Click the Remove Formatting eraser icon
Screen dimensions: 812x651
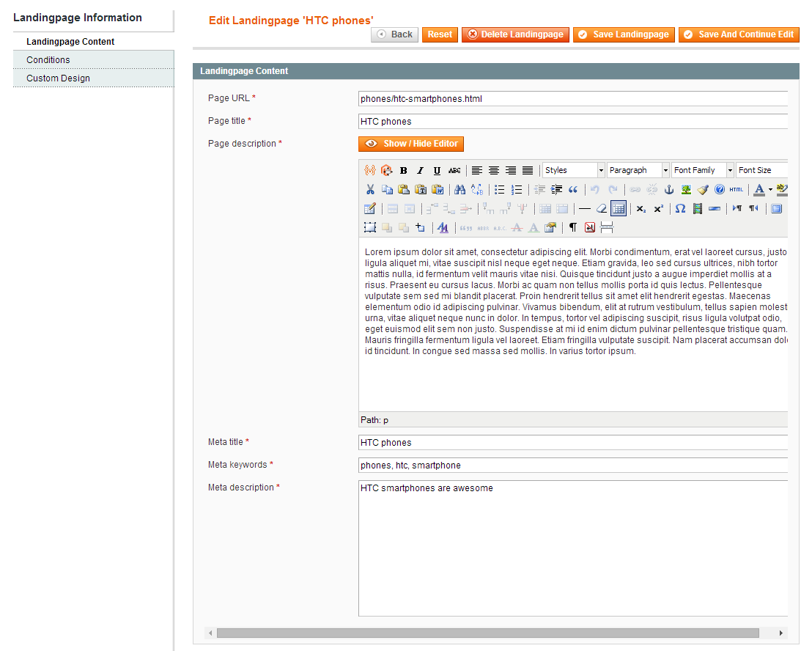coord(602,209)
